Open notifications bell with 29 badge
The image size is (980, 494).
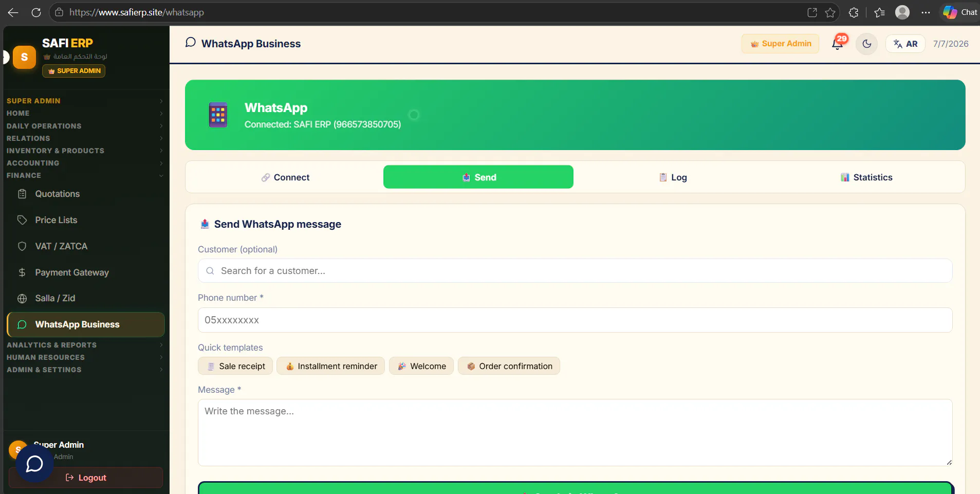838,44
